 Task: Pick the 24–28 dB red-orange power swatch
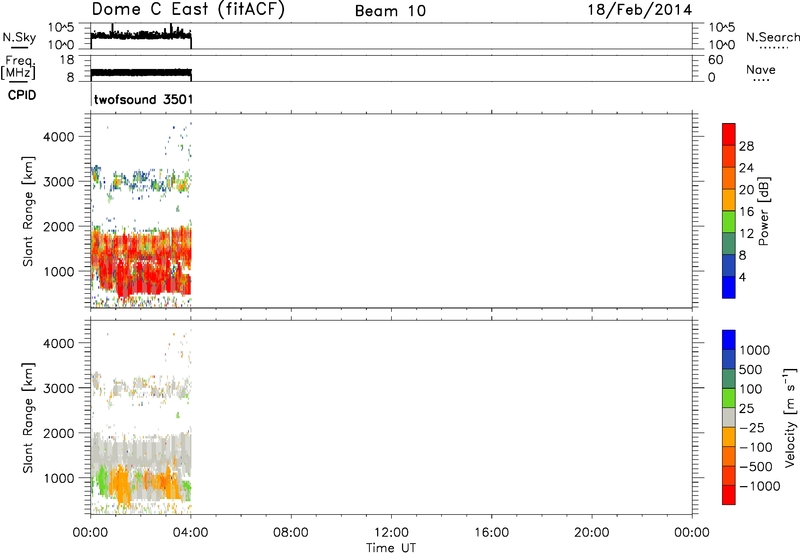[729, 156]
